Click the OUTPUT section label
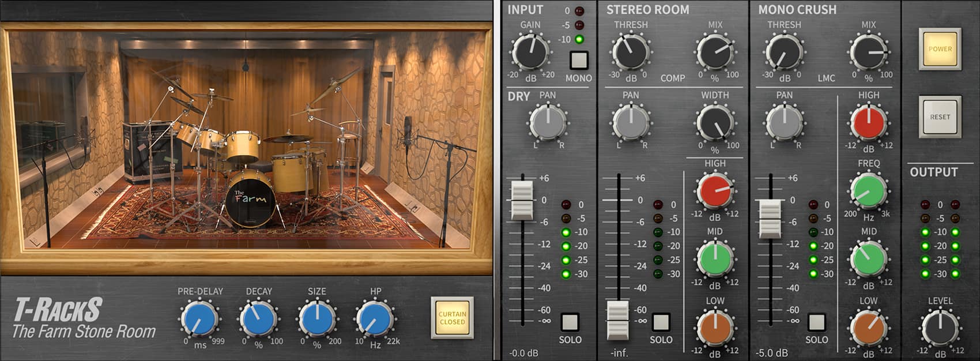 coord(933,172)
